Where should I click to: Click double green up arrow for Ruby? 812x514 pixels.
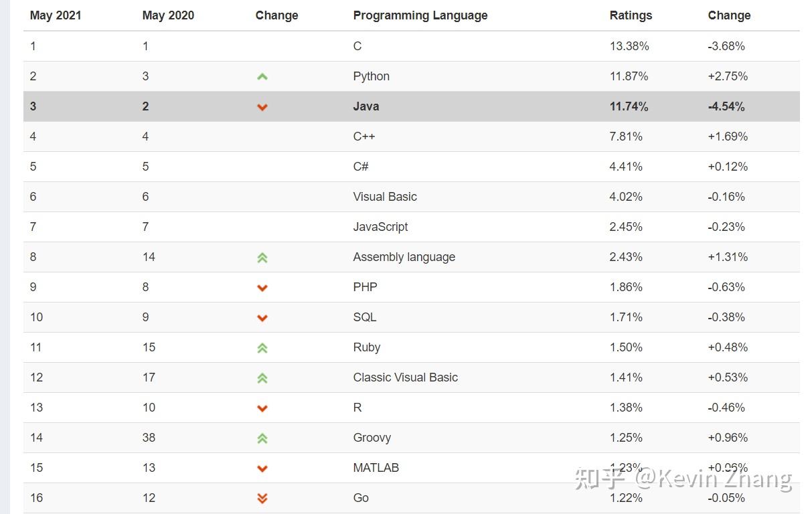pos(262,348)
